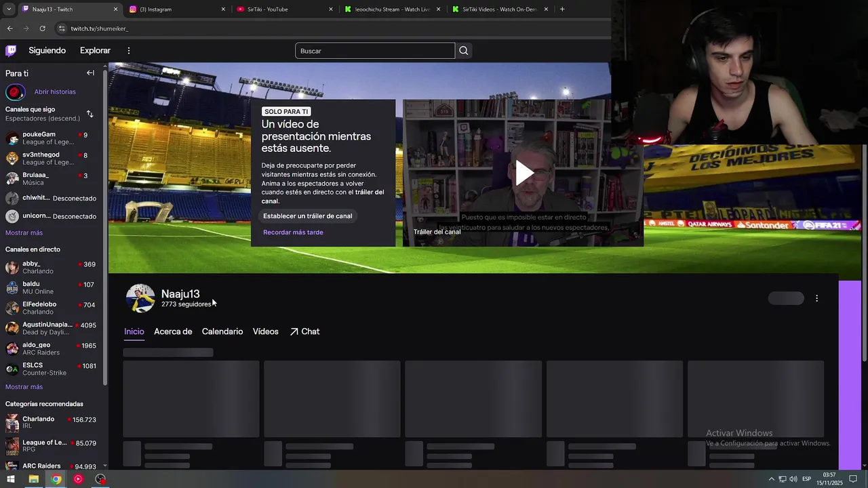Screen dimensions: 868x488
Task: Click the Naaju13 profile avatar
Action: coord(140,298)
